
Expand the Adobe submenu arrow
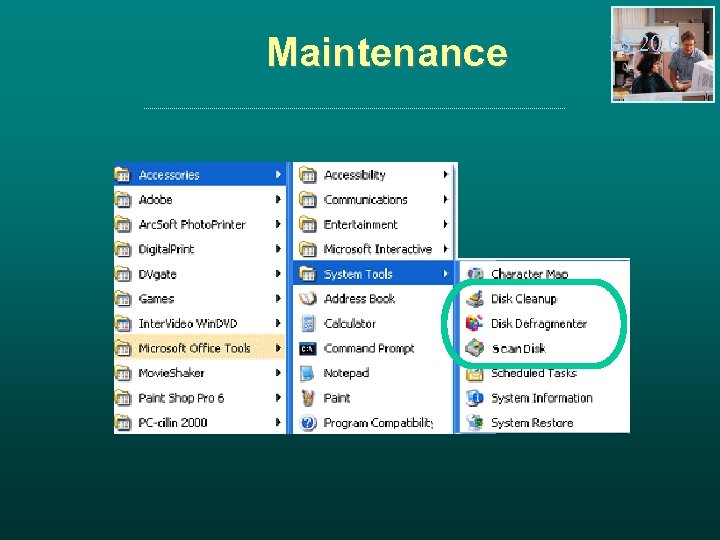pos(278,199)
